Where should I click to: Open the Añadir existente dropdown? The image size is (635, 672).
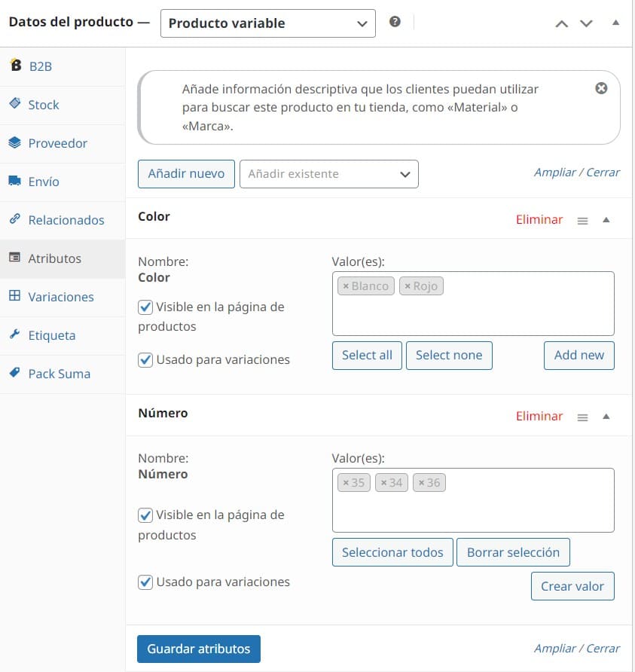(x=328, y=174)
